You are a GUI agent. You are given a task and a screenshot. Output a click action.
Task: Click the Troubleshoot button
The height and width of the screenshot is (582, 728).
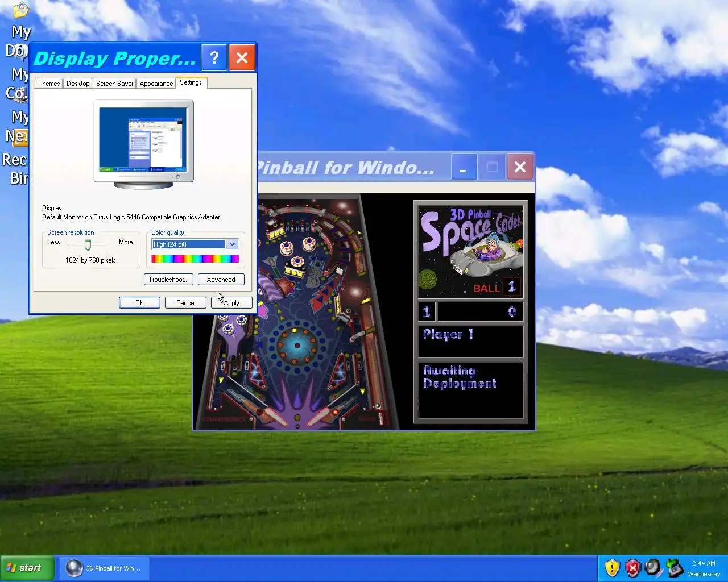tap(168, 280)
